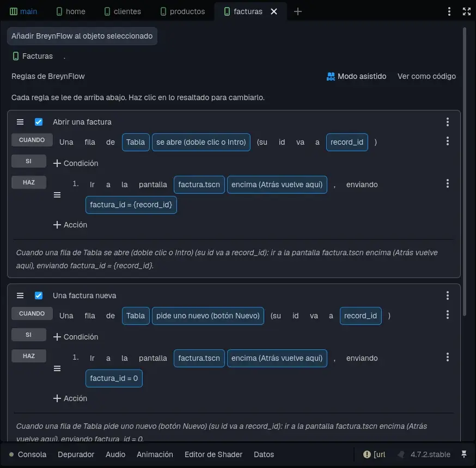Image resolution: width=476 pixels, height=468 pixels.
Task: Click the drag handle of 'Una factura nueva' rule
Action: 20,295
